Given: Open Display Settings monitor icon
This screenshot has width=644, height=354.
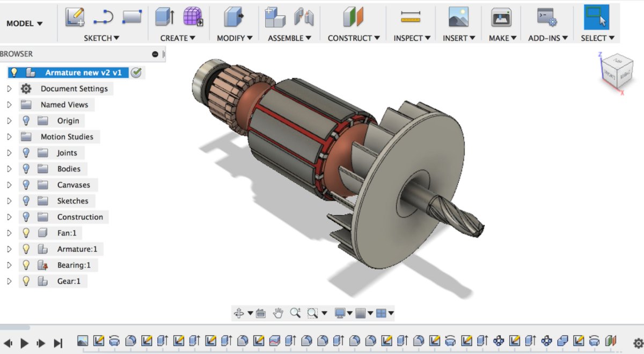Looking at the screenshot, I should tap(340, 313).
